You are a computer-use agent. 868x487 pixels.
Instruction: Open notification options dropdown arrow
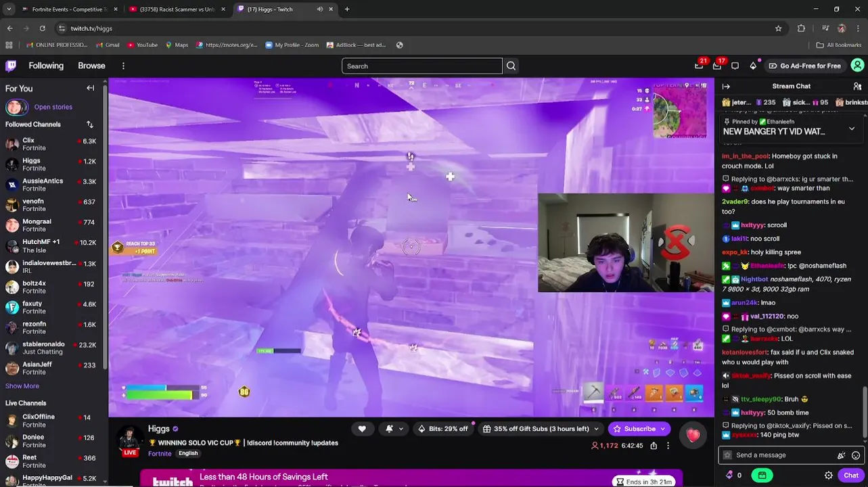tap(401, 429)
